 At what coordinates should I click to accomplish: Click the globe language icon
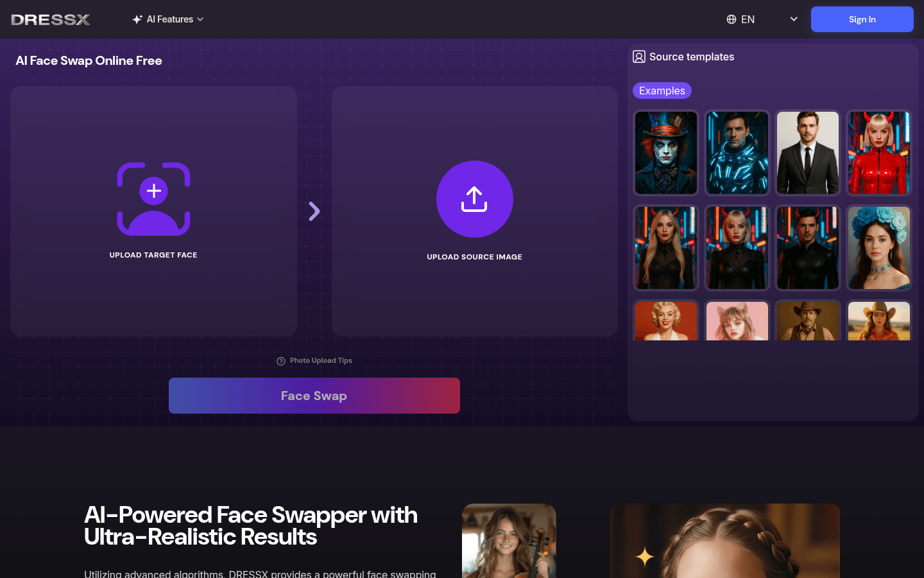click(x=732, y=19)
